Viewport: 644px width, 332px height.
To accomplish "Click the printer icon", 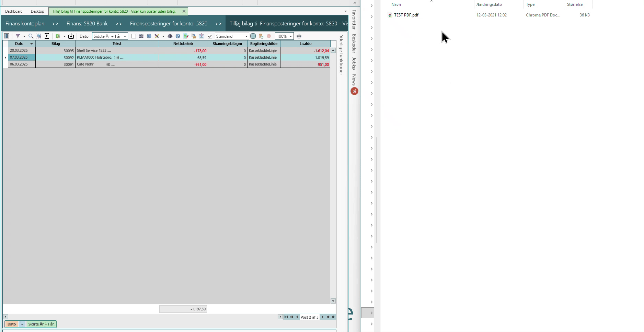I will coord(299,36).
